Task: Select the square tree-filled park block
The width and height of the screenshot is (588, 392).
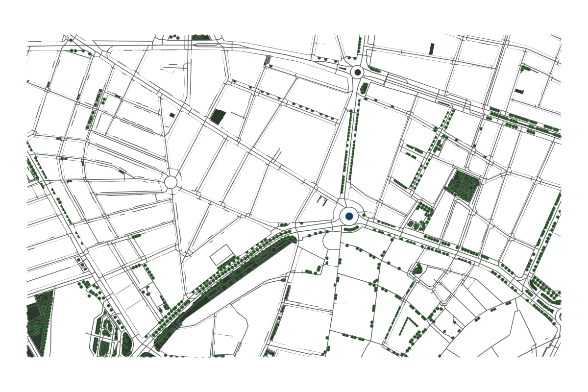Action: pos(464,186)
